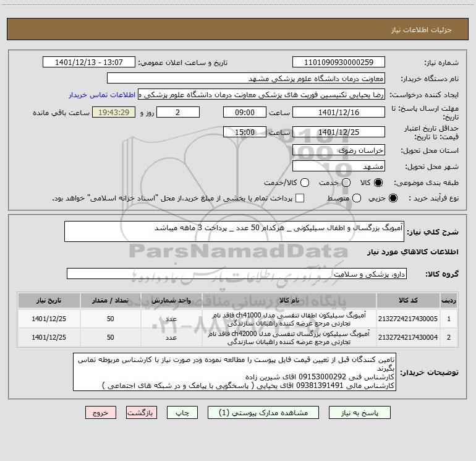Click the delivery city field مشهد
Image resolution: width=476 pixels, height=461 pixels.
click(339, 166)
